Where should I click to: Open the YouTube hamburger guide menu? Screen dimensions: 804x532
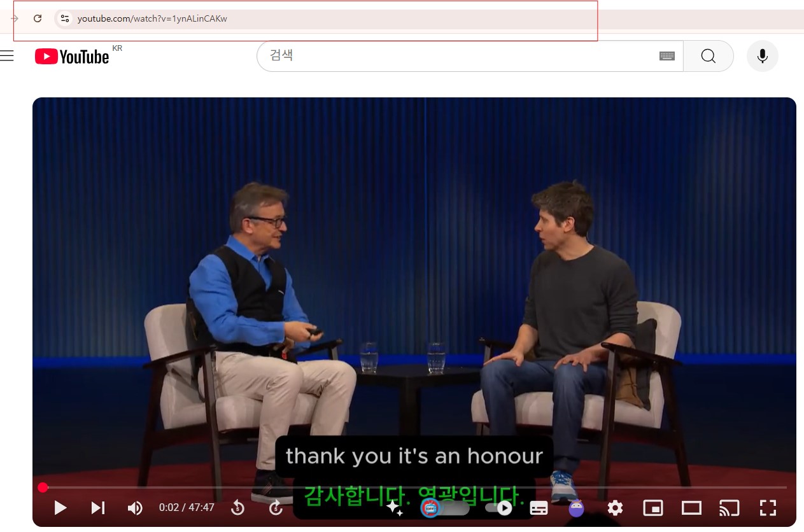(7, 56)
